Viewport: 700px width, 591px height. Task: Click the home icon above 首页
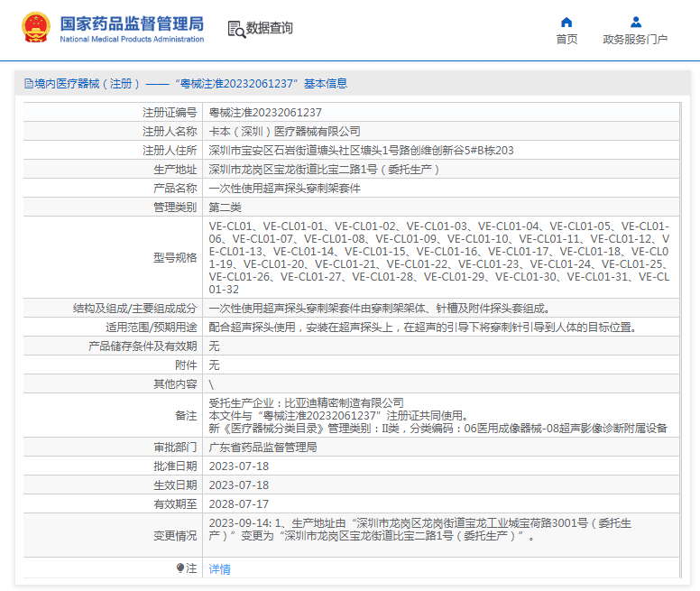[x=566, y=22]
